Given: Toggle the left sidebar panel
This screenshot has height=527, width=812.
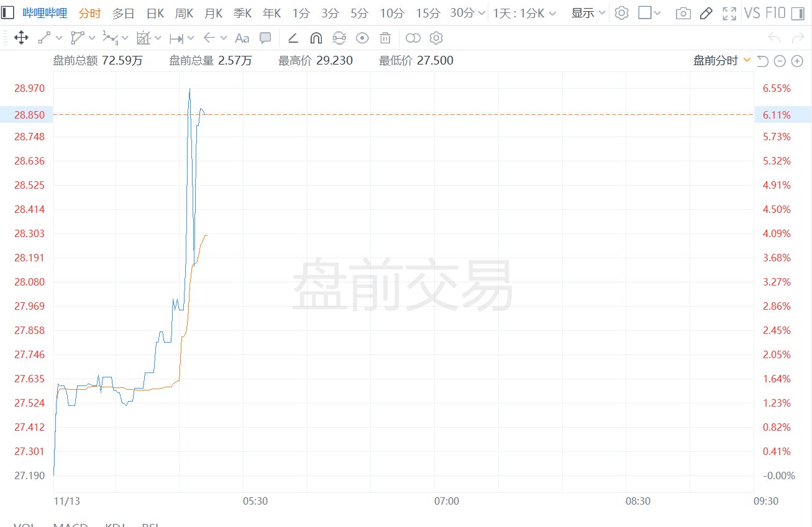Looking at the screenshot, I should tap(8, 13).
